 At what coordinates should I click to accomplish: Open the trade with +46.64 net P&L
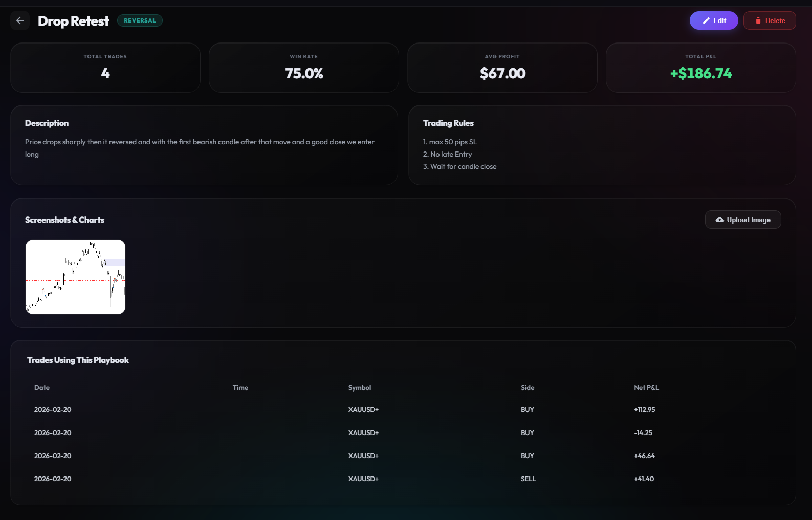[x=644, y=456]
